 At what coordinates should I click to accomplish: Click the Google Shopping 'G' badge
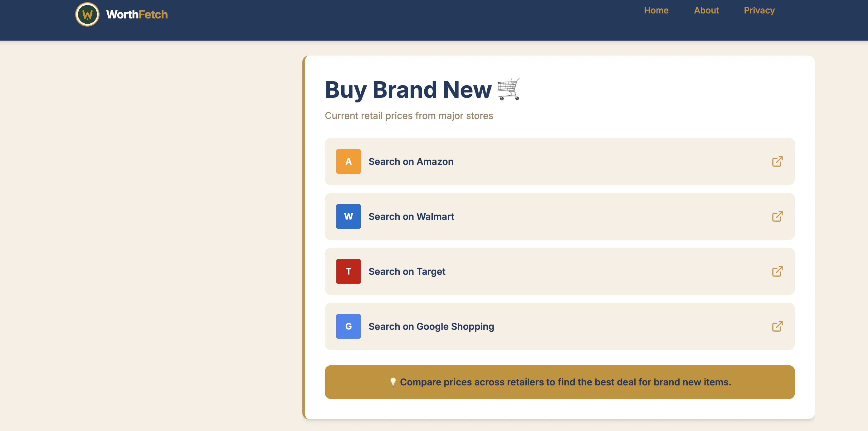pos(348,326)
